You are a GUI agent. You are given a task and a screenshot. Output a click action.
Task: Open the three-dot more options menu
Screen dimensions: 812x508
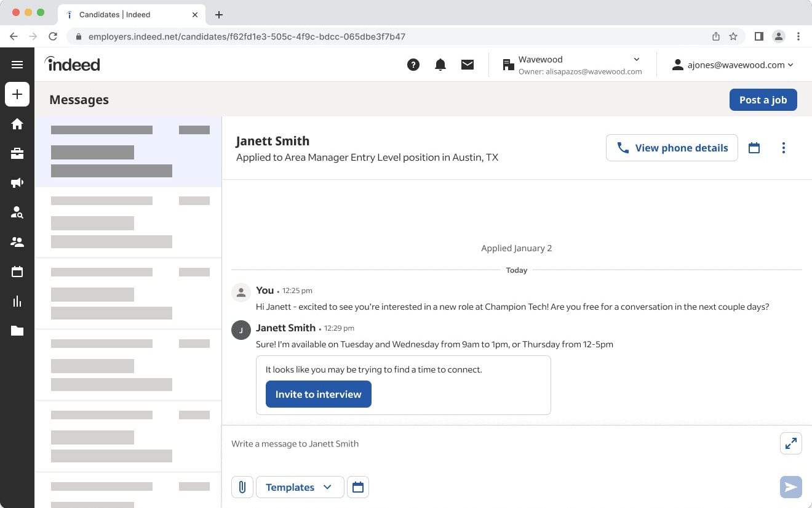[x=783, y=148]
